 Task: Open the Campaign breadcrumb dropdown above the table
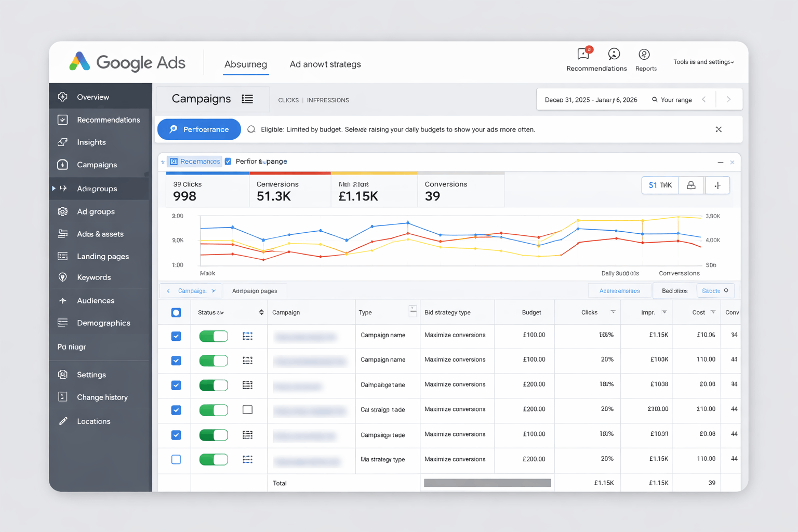point(191,290)
